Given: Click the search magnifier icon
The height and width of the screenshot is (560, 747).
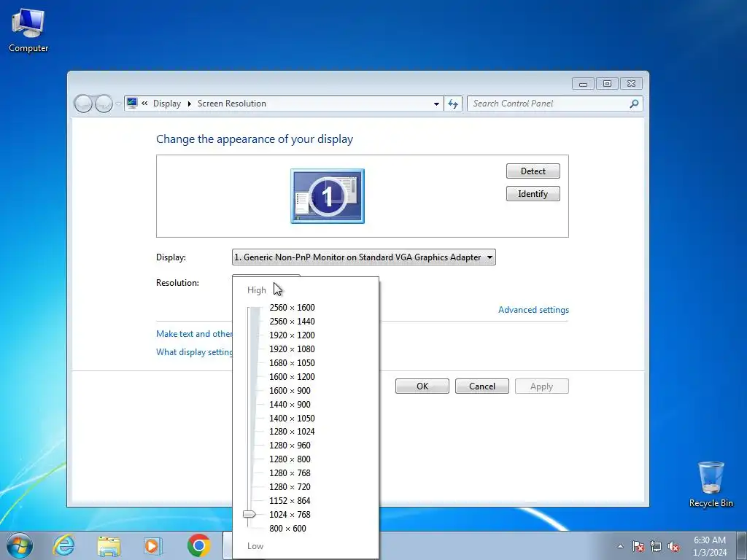Looking at the screenshot, I should tap(634, 104).
